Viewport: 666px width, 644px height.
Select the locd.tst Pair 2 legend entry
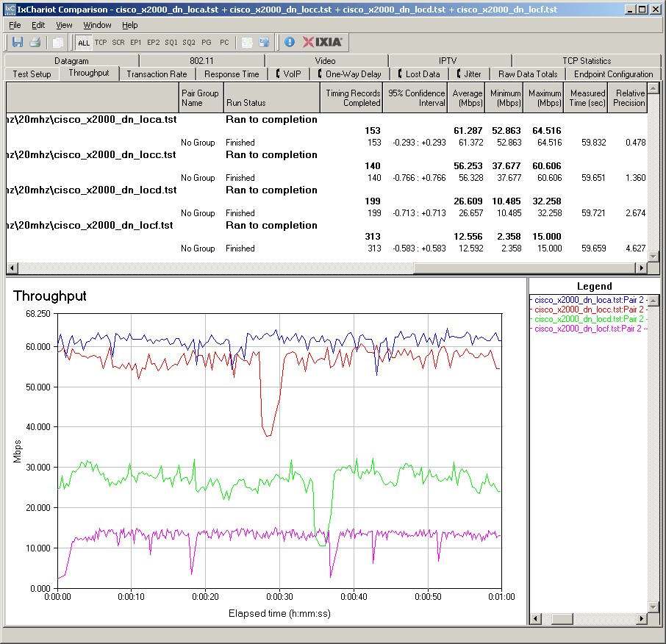pyautogui.click(x=589, y=319)
